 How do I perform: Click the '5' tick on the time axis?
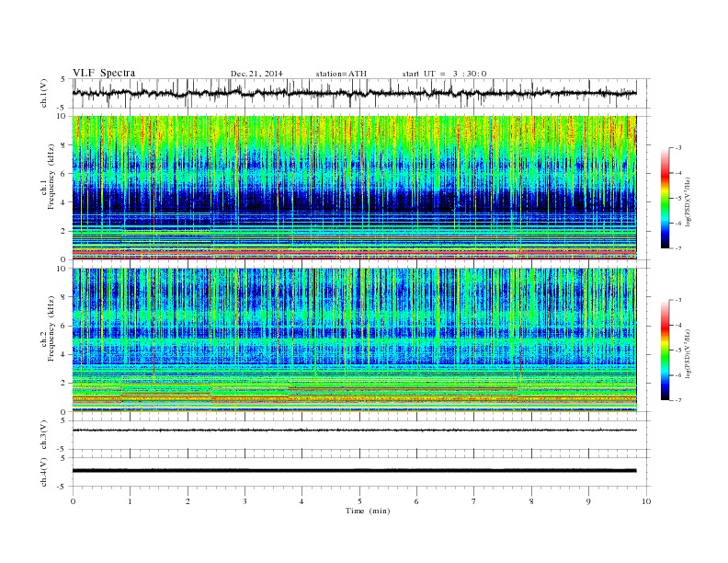pyautogui.click(x=359, y=501)
